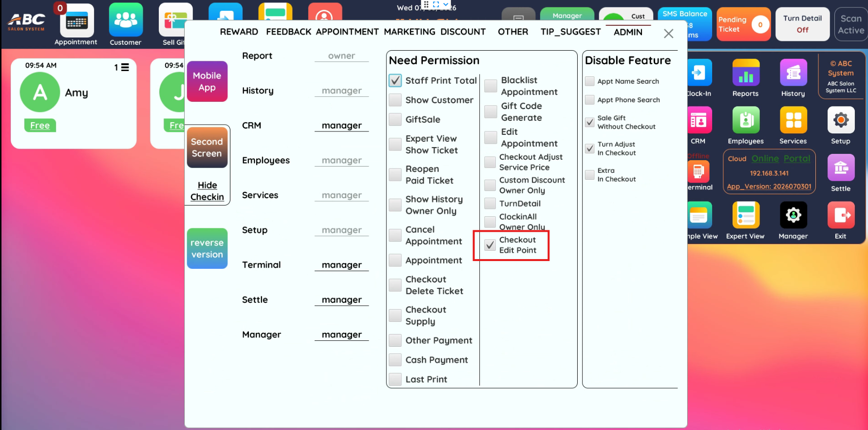Viewport: 868px width, 430px height.
Task: Check Extra In Checkout box
Action: coord(589,175)
